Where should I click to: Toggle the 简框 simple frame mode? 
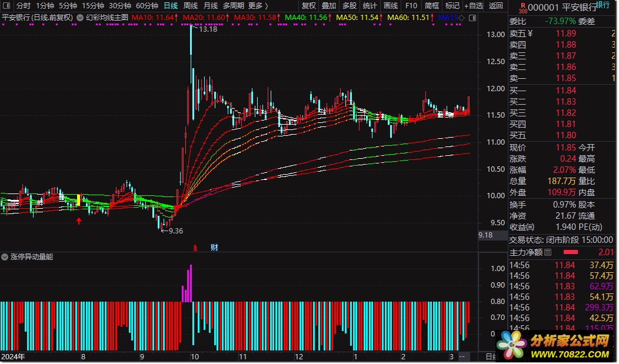click(431, 5)
